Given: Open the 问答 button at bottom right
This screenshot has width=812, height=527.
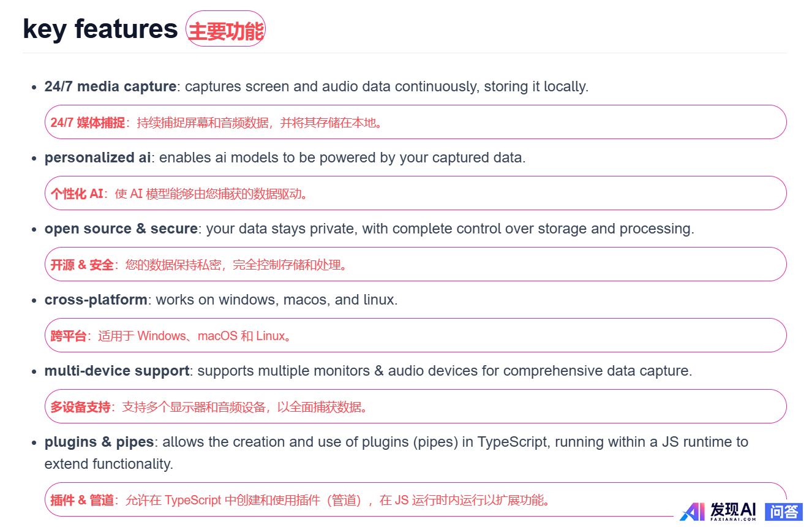Looking at the screenshot, I should (784, 512).
